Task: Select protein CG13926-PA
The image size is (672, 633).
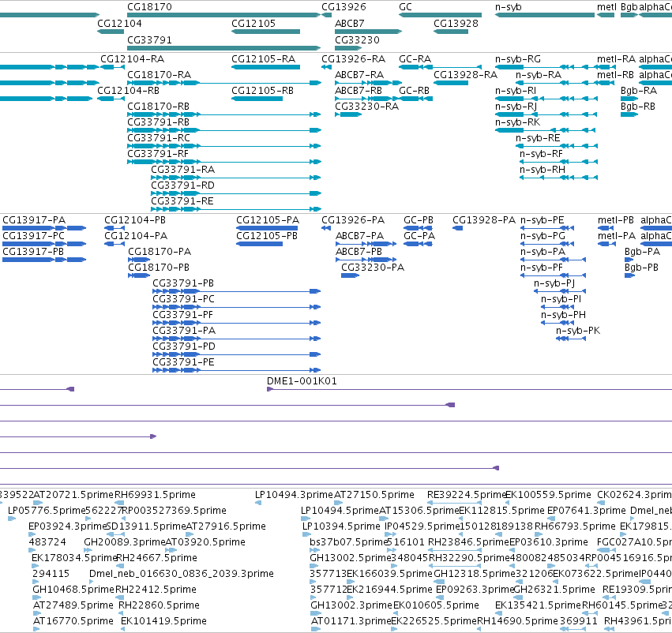Action: point(353,220)
